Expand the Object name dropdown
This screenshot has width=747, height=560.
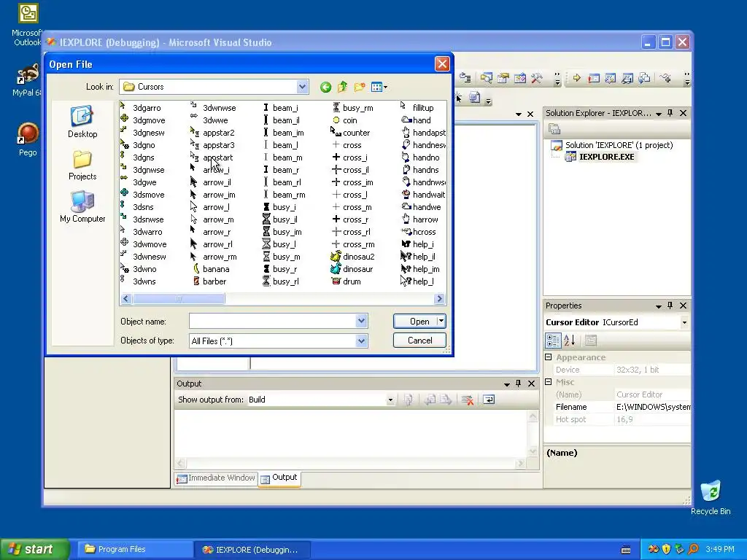point(362,322)
